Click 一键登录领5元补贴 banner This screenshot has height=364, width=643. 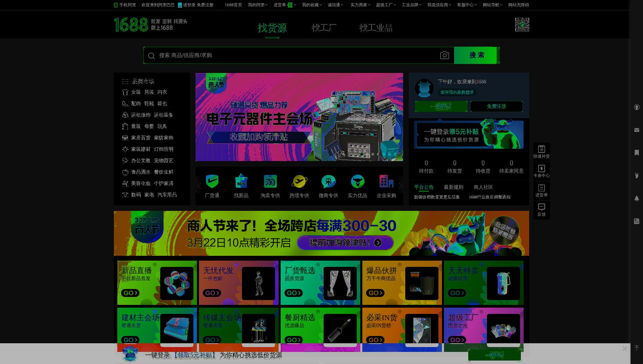469,134
